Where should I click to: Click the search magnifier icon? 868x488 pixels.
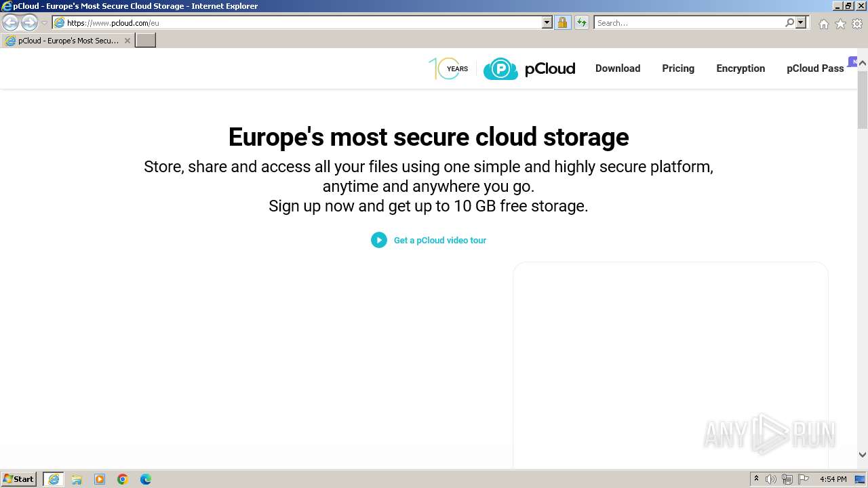click(789, 22)
